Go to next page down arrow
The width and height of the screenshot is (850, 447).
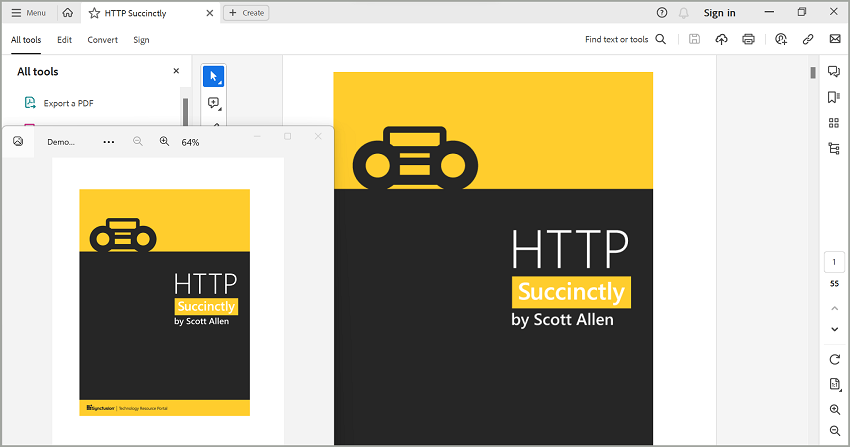(834, 329)
